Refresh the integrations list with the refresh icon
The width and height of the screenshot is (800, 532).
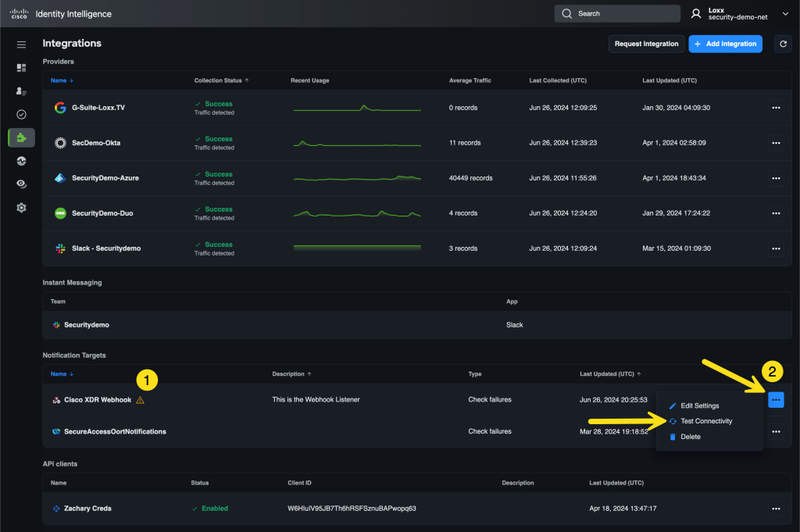pos(783,44)
